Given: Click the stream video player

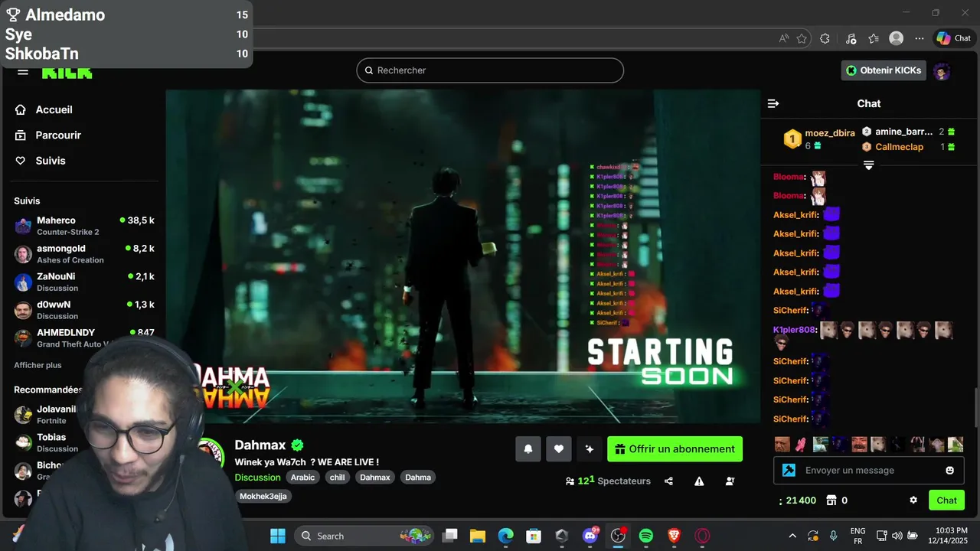Looking at the screenshot, I should [x=463, y=256].
